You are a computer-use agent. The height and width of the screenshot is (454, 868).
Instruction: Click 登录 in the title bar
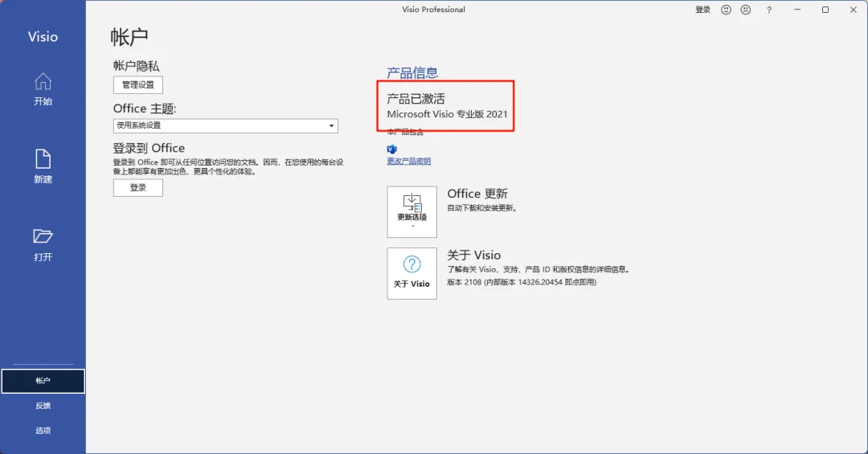pyautogui.click(x=702, y=10)
